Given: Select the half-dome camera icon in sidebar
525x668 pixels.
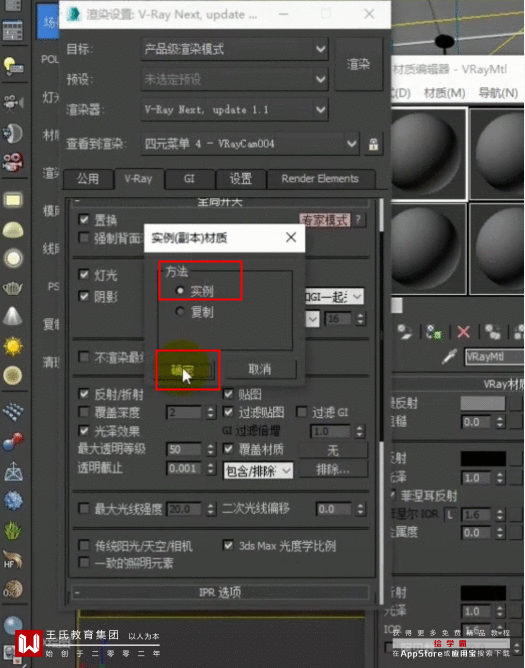Looking at the screenshot, I should point(13,133).
